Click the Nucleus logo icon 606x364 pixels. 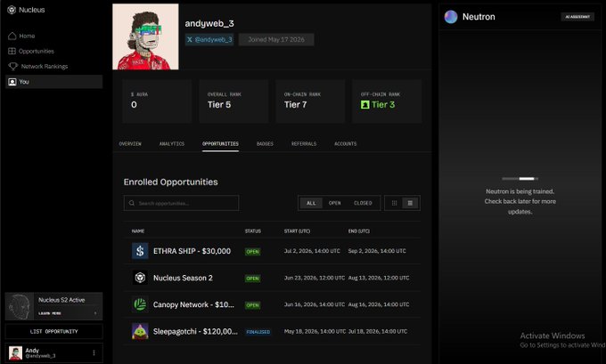12,10
